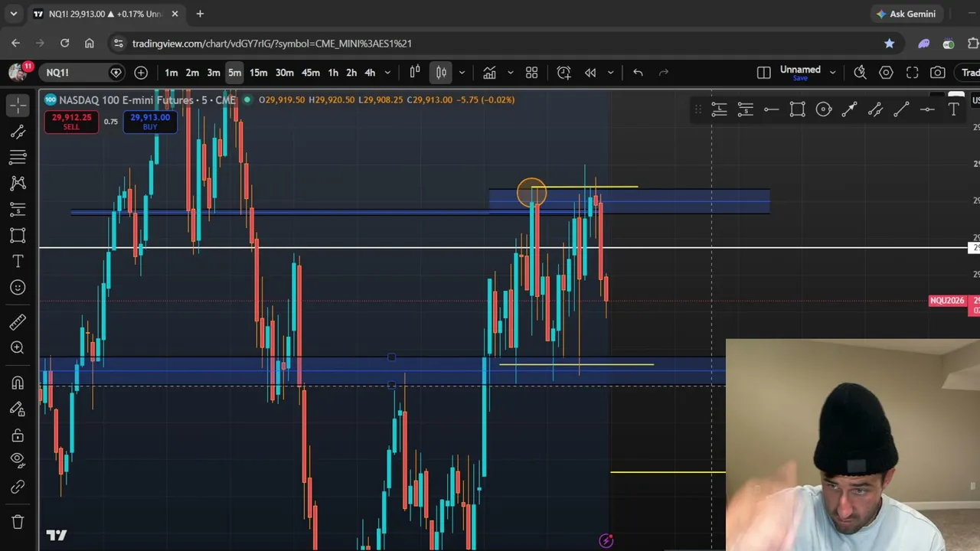
Task: Expand the Unnamed layout dropdown
Action: click(832, 73)
